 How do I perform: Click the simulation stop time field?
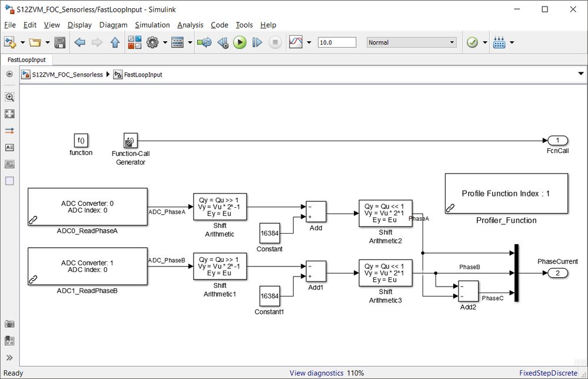click(x=337, y=42)
